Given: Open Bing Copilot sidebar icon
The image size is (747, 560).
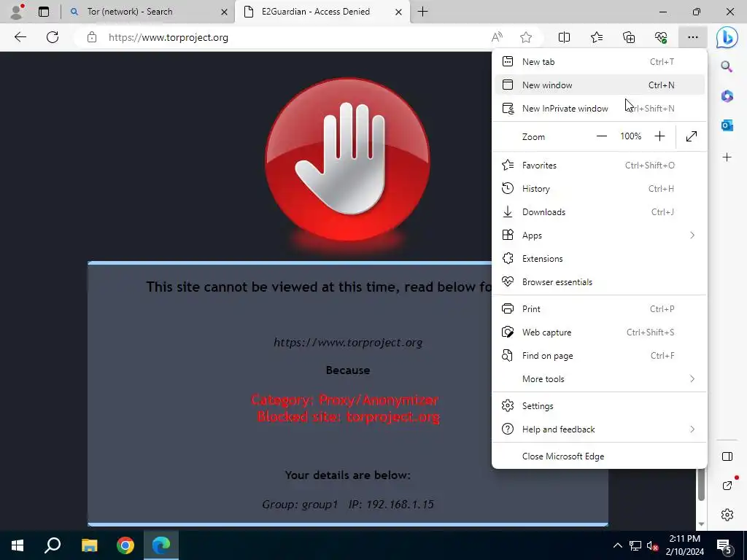Looking at the screenshot, I should pyautogui.click(x=727, y=37).
